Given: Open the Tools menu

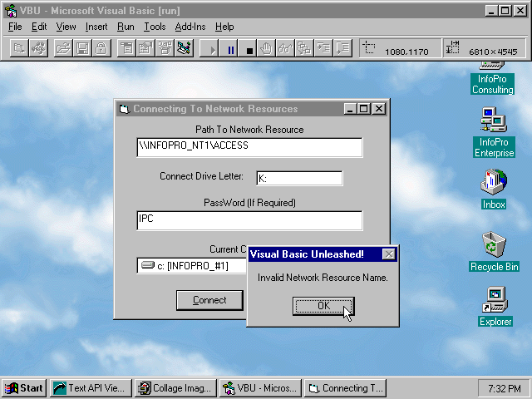Looking at the screenshot, I should pyautogui.click(x=155, y=27).
